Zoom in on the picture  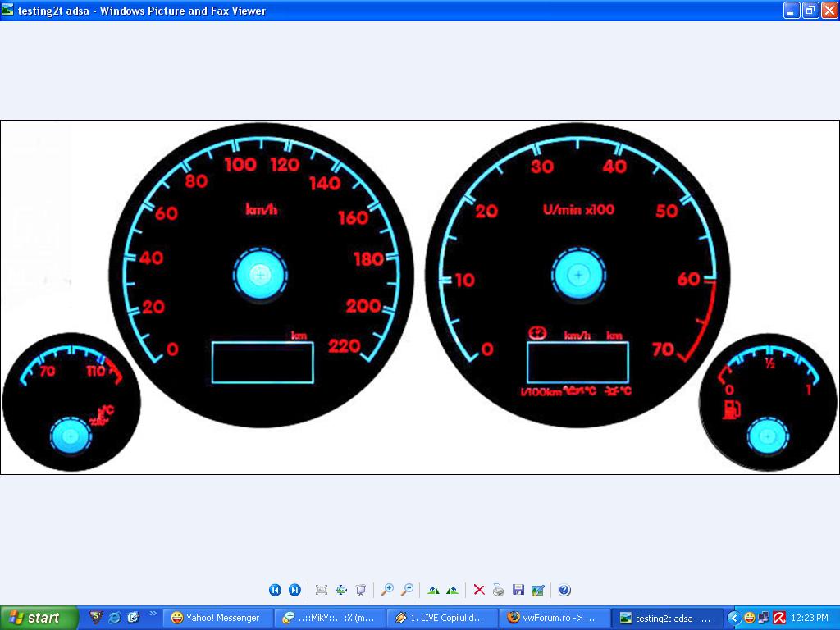pos(387,590)
